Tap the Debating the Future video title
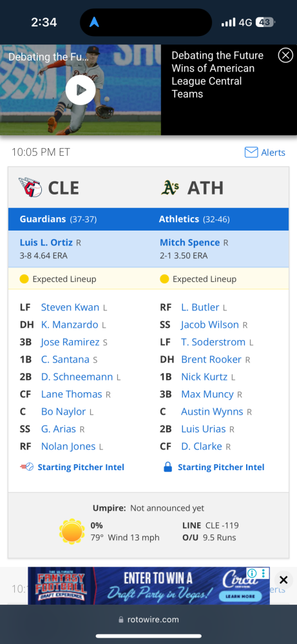Image resolution: width=297 pixels, height=644 pixels. 217,75
